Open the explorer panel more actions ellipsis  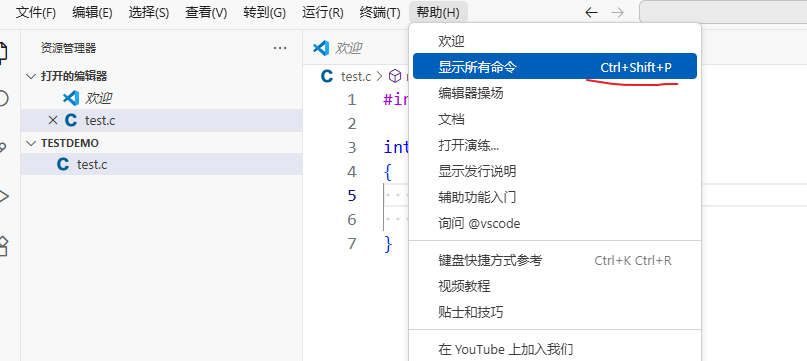(280, 48)
